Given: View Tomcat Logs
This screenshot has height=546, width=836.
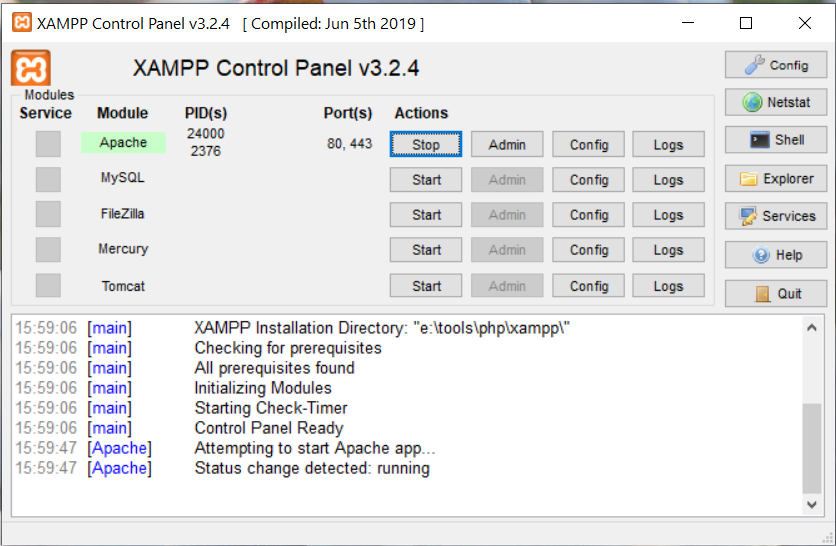Looking at the screenshot, I should [x=669, y=286].
